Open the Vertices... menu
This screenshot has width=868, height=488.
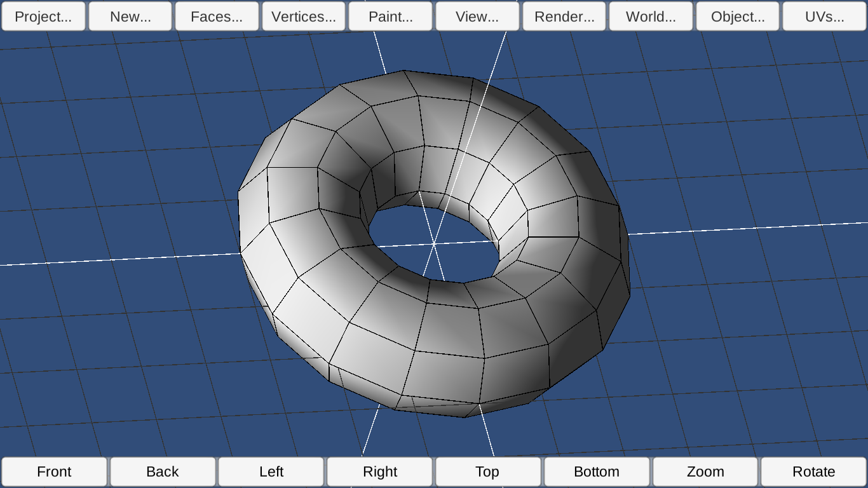click(304, 17)
